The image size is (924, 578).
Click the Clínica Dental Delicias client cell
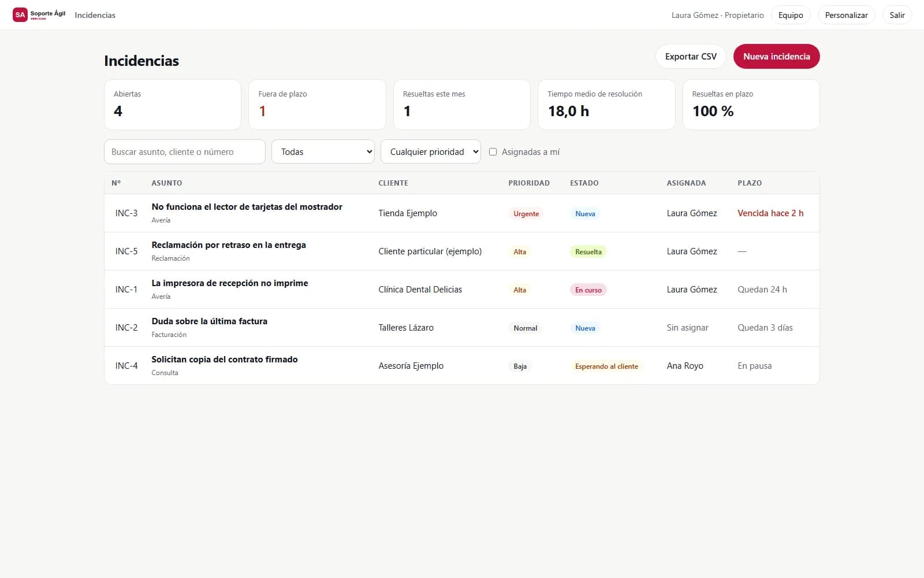pos(420,290)
